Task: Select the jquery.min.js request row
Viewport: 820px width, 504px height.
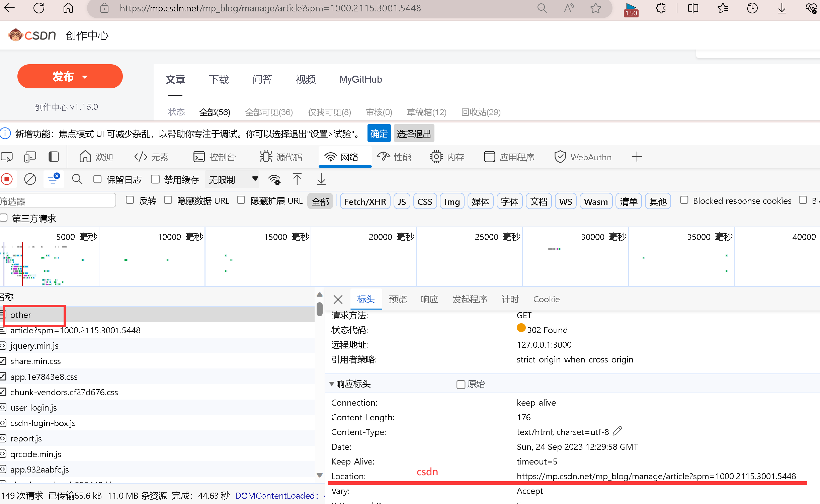Action: 157,346
